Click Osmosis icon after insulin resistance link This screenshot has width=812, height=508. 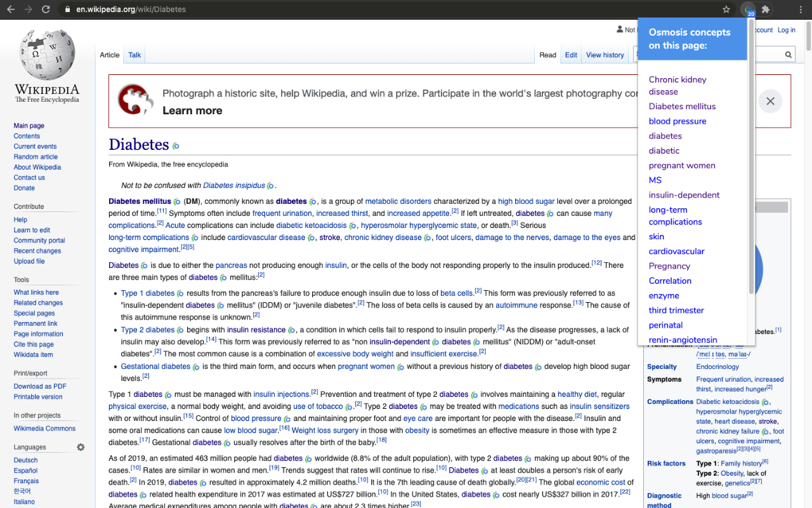tap(291, 330)
